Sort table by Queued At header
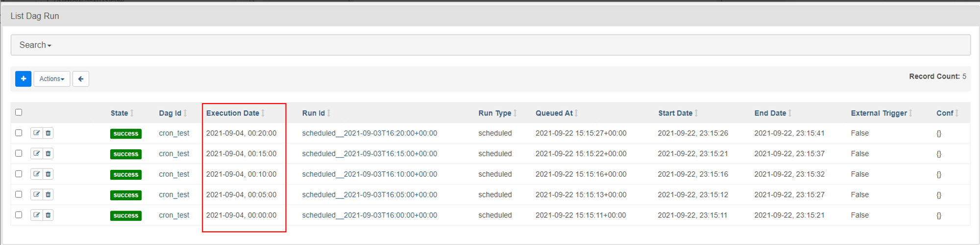This screenshot has width=980, height=245. [x=554, y=113]
